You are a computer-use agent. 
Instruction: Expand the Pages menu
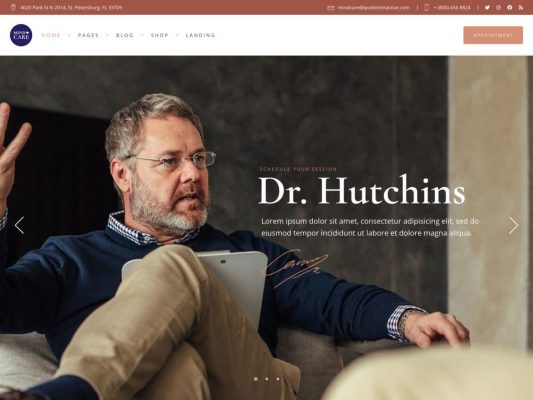(88, 35)
